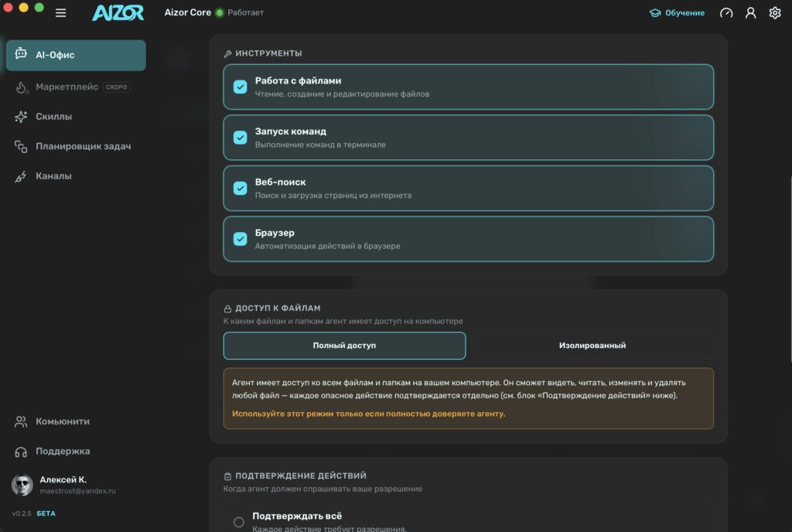This screenshot has width=792, height=532.
Task: Uncheck the Веб-поиск checkbox
Action: tap(241, 188)
